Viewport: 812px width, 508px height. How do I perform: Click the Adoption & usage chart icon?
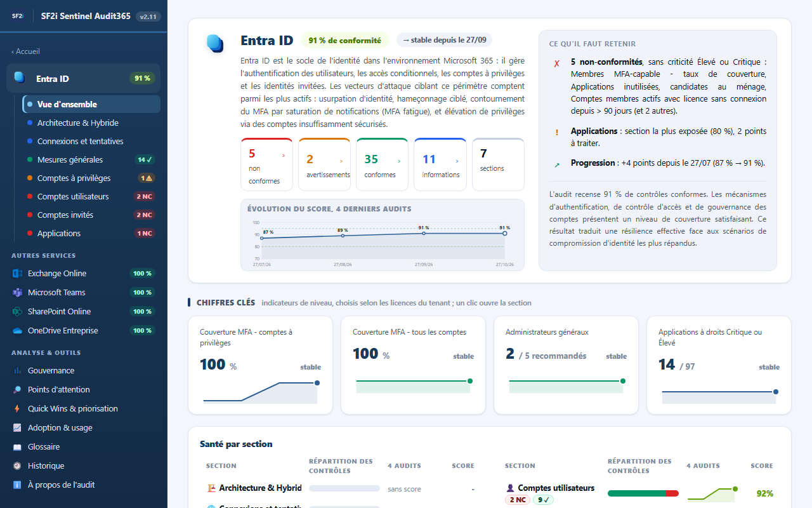pyautogui.click(x=17, y=428)
